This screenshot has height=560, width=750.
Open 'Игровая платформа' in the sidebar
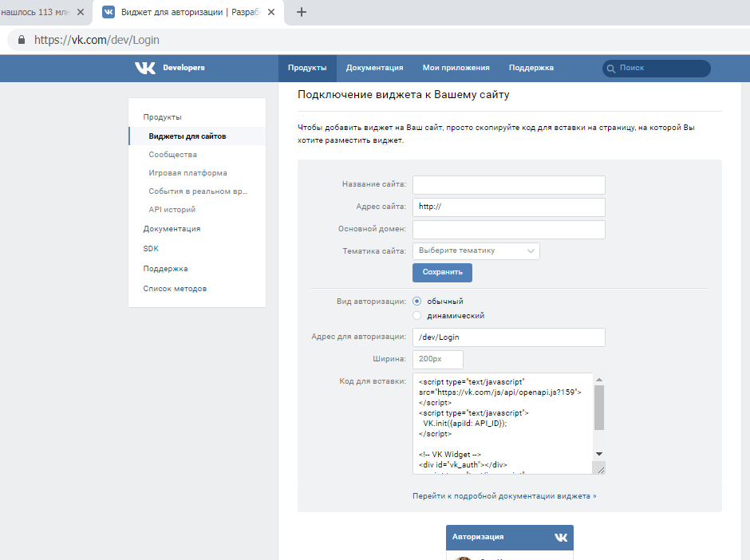187,172
